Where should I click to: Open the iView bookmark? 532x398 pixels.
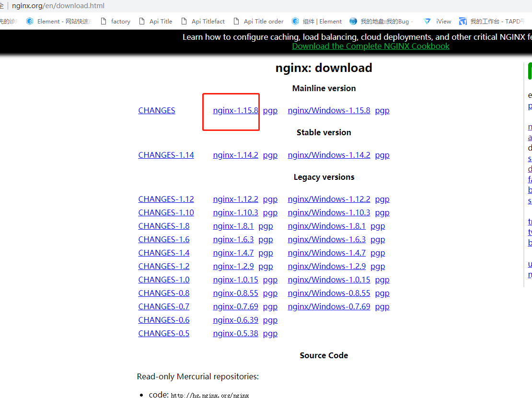pos(437,22)
